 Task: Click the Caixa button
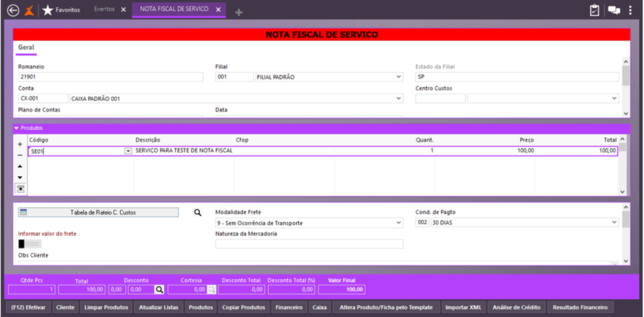point(319,307)
